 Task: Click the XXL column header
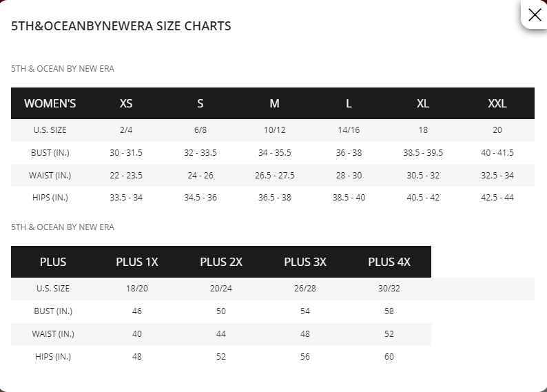pyautogui.click(x=497, y=103)
